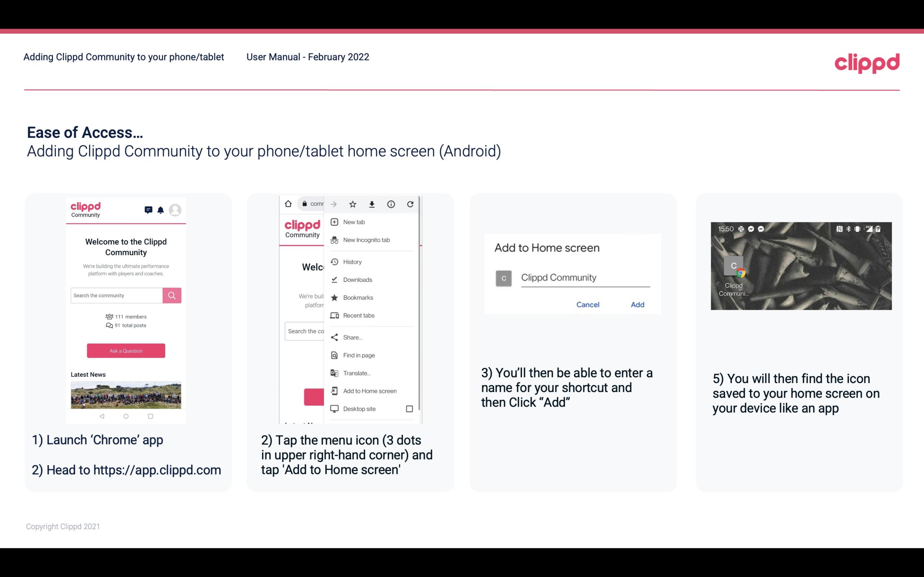The width and height of the screenshot is (924, 577).
Task: Click the 'https://app.clippd.com' address link
Action: coord(158,469)
